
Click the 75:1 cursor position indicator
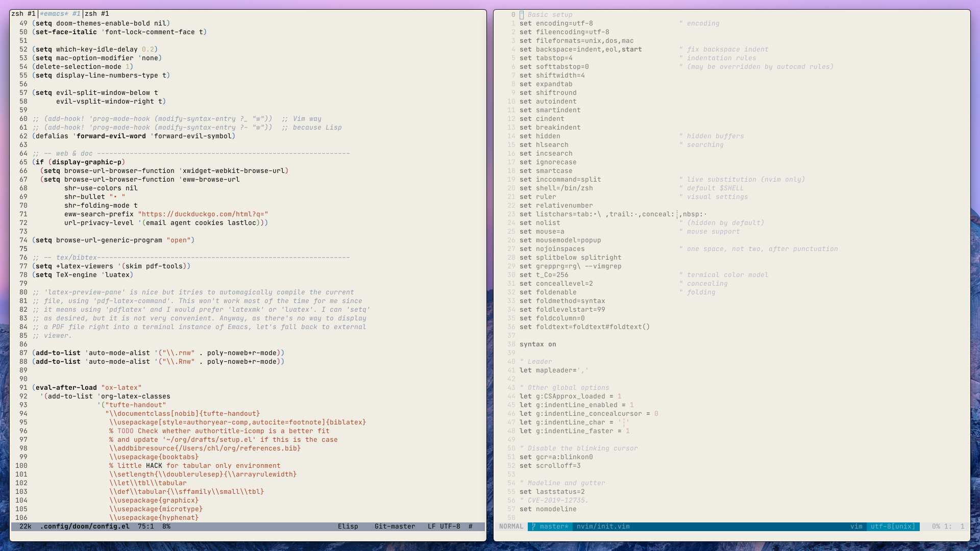point(145,527)
